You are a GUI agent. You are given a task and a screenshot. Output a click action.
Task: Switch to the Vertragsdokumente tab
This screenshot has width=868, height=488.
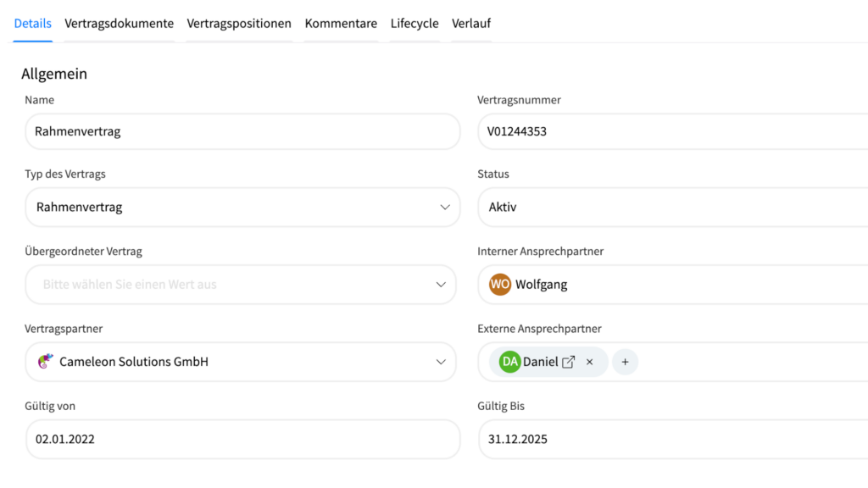click(x=119, y=24)
